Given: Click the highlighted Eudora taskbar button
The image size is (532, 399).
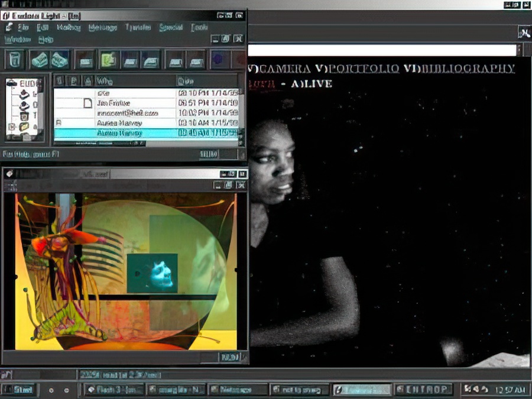Looking at the screenshot, I should [362, 390].
